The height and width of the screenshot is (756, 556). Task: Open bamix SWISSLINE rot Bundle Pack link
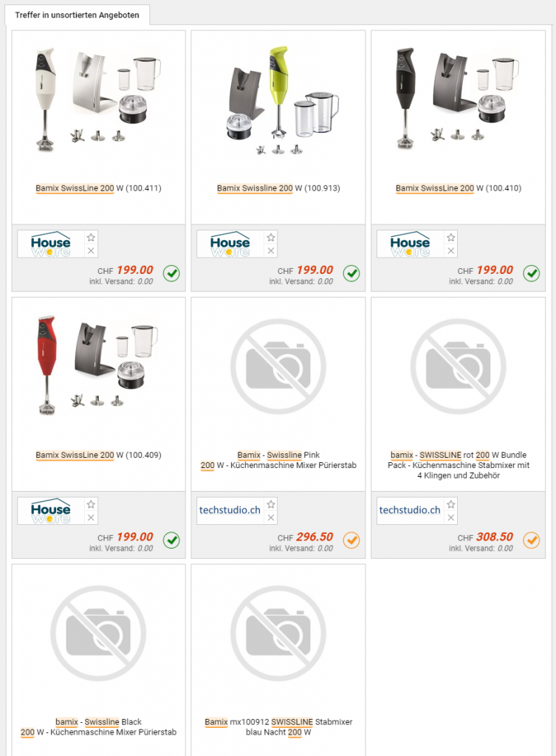[x=458, y=465]
